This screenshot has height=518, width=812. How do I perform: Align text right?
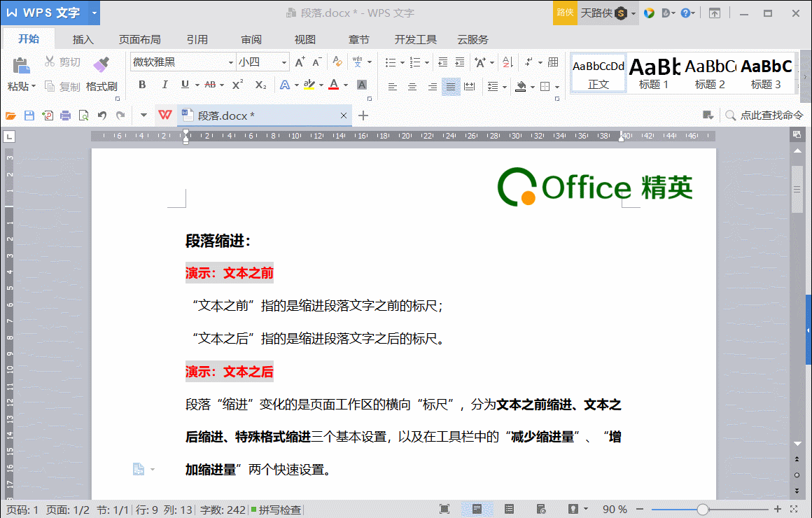coord(433,87)
